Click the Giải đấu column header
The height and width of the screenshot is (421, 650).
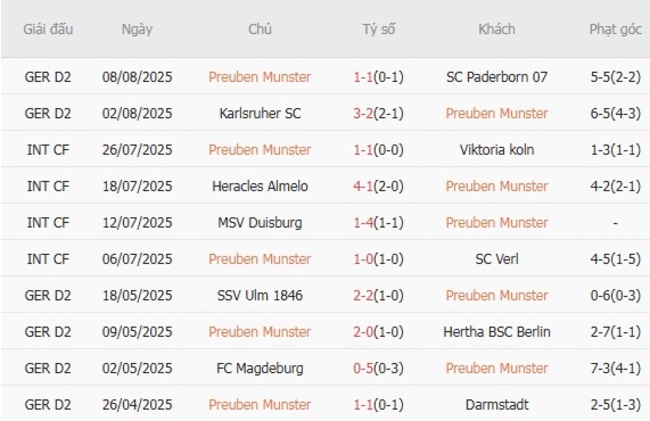coord(50,29)
